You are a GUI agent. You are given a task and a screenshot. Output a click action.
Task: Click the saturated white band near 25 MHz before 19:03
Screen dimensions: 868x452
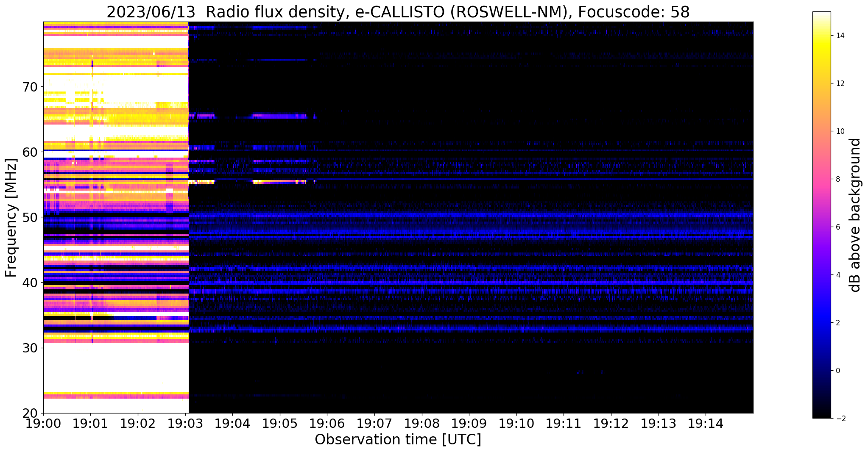[x=116, y=368]
